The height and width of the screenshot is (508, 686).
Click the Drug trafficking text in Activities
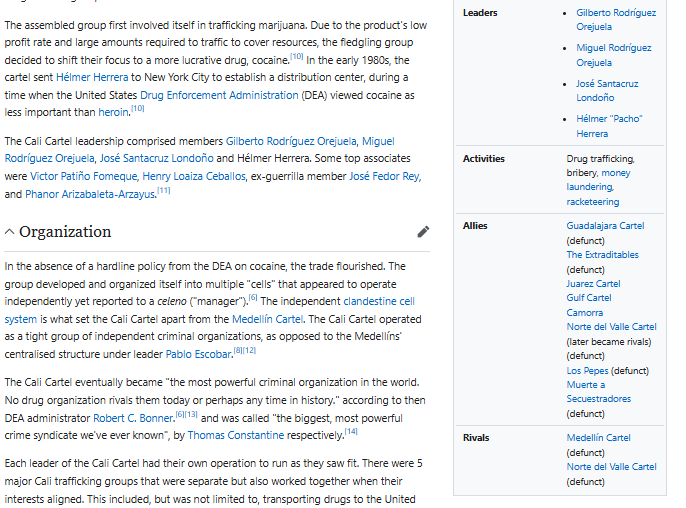(x=600, y=158)
